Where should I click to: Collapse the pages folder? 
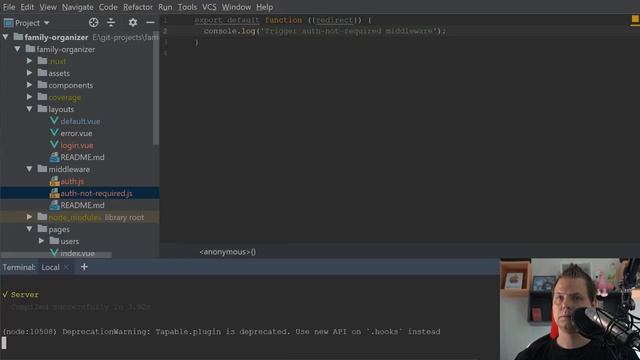point(29,229)
